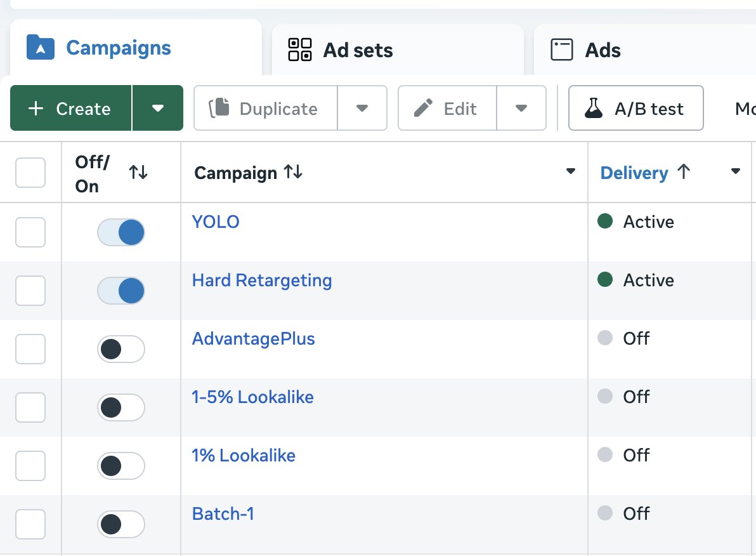Open the Campaign column dropdown
The width and height of the screenshot is (756, 556).
[571, 171]
